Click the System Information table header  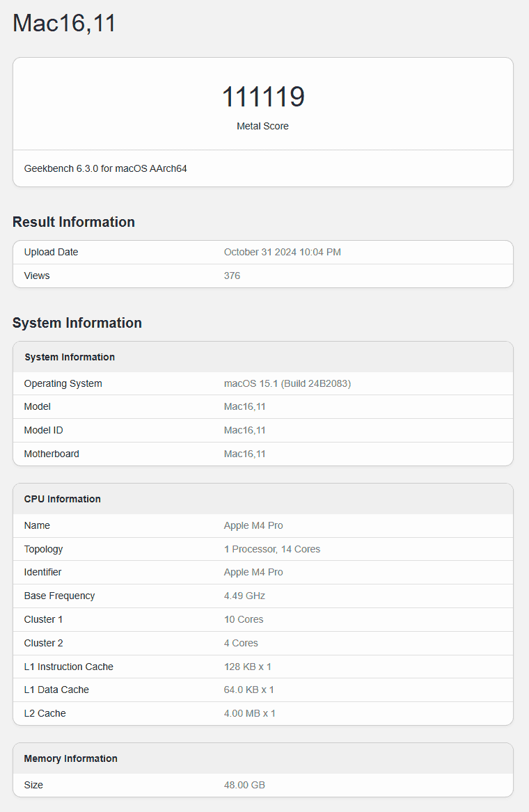pyautogui.click(x=70, y=357)
